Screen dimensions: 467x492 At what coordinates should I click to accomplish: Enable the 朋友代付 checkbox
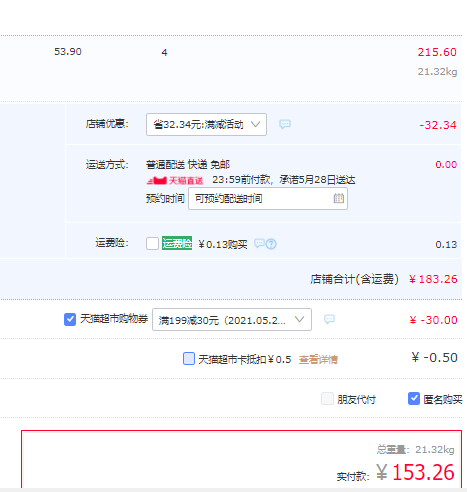coord(327,398)
